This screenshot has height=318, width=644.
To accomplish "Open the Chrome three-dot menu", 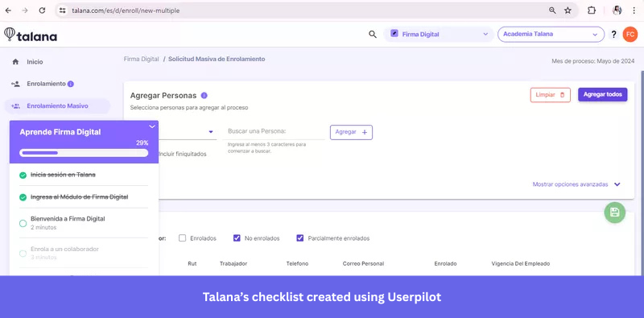I will 634,10.
